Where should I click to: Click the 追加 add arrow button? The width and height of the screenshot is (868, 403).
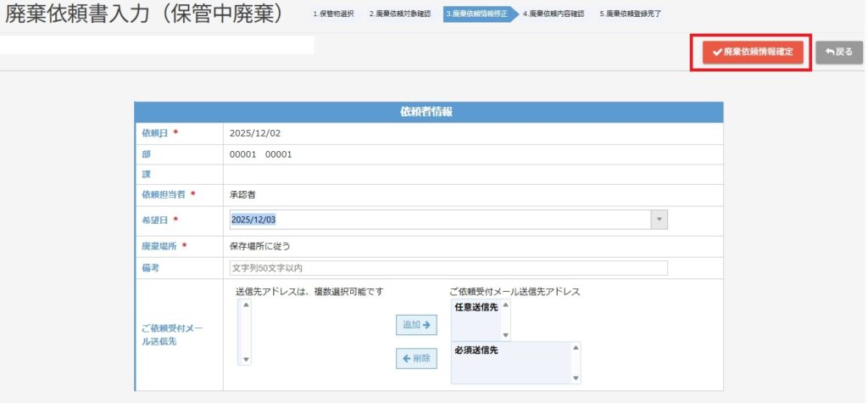(x=416, y=325)
